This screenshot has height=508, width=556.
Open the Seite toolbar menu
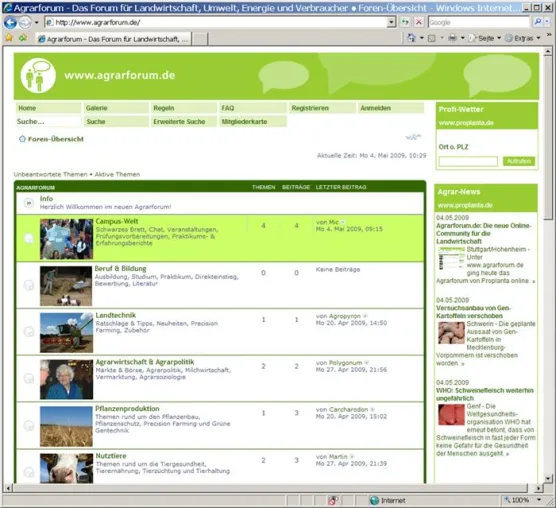click(485, 38)
